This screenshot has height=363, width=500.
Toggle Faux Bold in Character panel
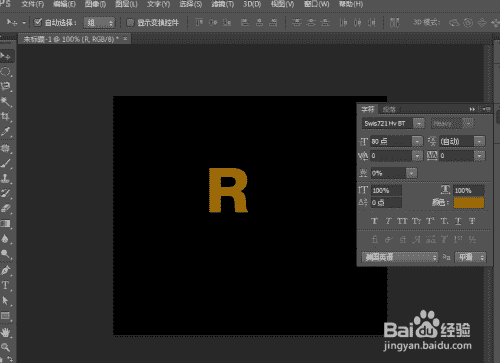374,221
